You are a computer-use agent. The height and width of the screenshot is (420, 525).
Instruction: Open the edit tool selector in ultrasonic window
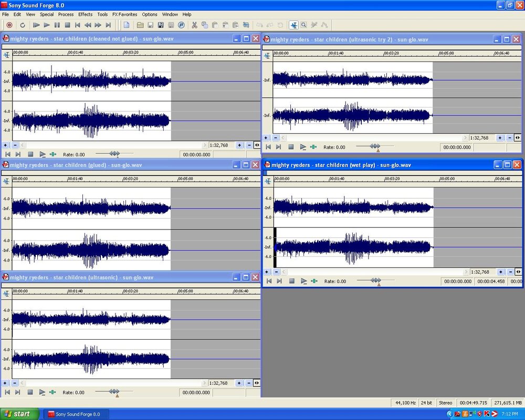[7, 293]
